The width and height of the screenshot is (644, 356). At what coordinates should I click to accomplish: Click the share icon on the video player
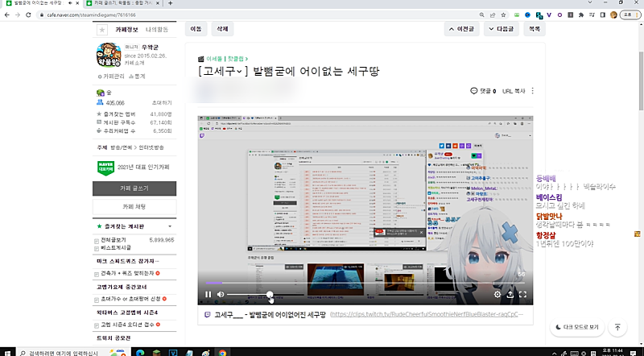point(510,295)
